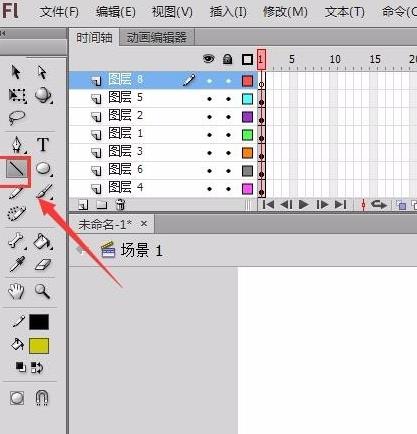Image resolution: width=417 pixels, height=434 pixels.
Task: Select the 3D Rotation tool
Action: point(43,95)
